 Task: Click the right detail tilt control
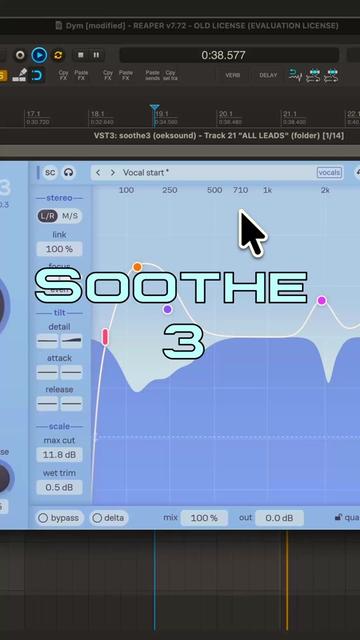click(71, 341)
